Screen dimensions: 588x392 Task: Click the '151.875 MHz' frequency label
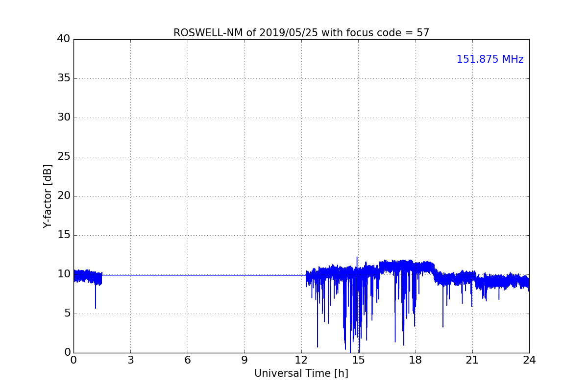click(490, 59)
